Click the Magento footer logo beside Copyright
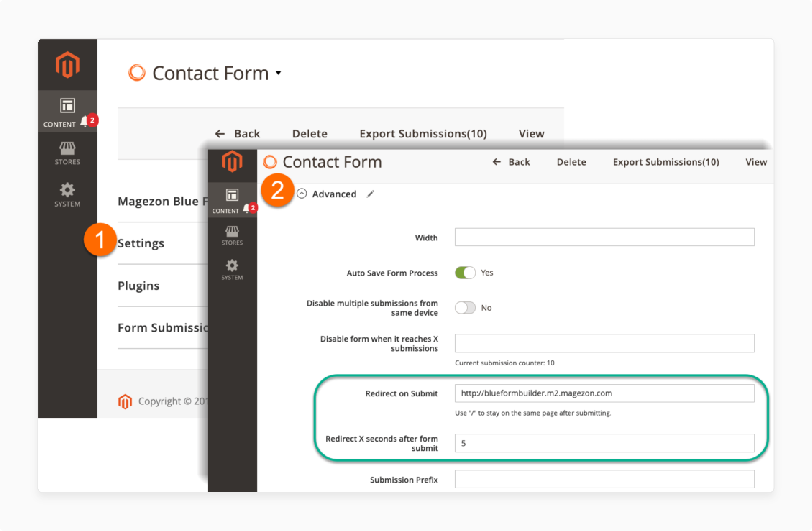The width and height of the screenshot is (812, 531). tap(125, 401)
